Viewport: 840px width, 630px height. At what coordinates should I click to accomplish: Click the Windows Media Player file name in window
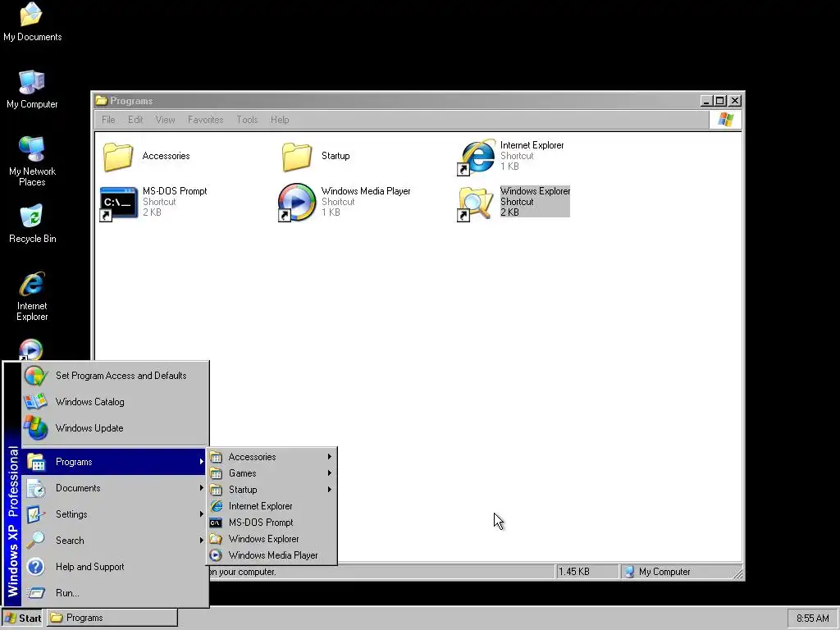pyautogui.click(x=366, y=191)
